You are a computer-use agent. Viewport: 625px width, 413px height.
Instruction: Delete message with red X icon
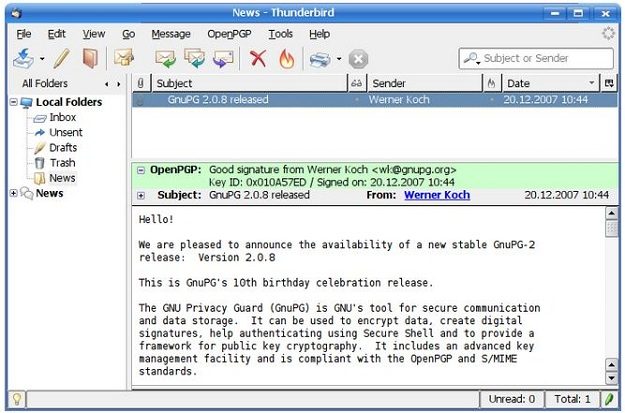tap(258, 59)
